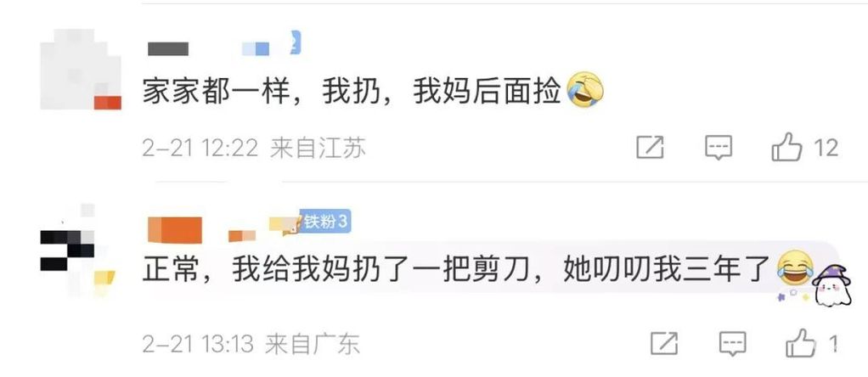The height and width of the screenshot is (377, 868).
Task: Open the 铁粉3 fan badge
Action: tap(324, 222)
